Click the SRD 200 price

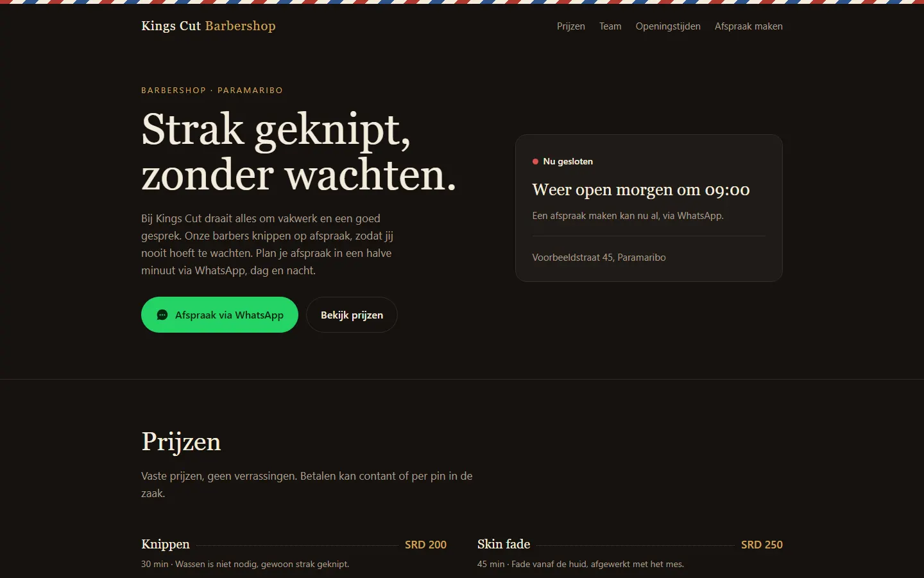coord(425,545)
